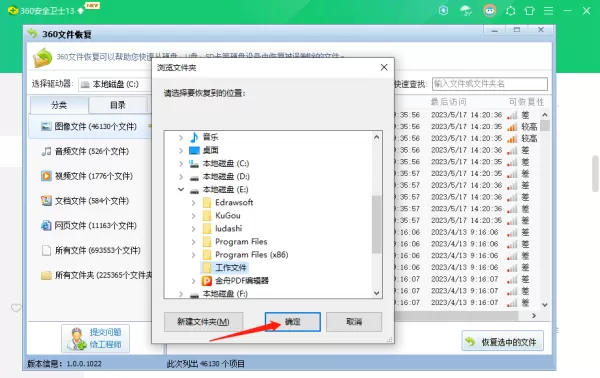
Task: Click the 本地磁盘 (D:) drive icon
Action: coord(194,177)
